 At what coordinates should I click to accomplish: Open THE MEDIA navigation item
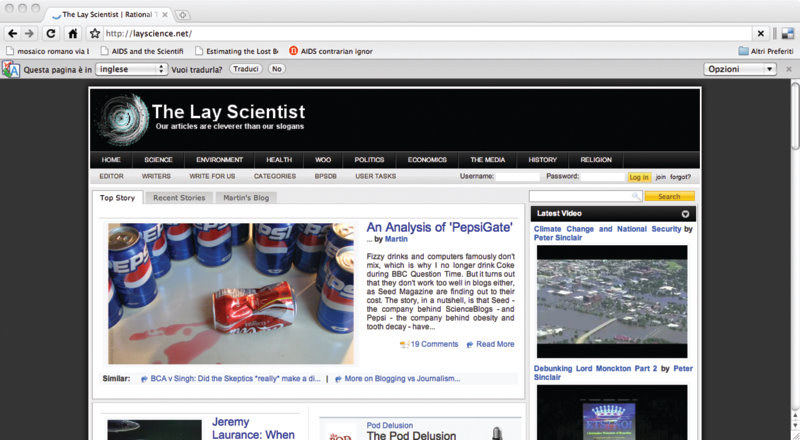[488, 160]
